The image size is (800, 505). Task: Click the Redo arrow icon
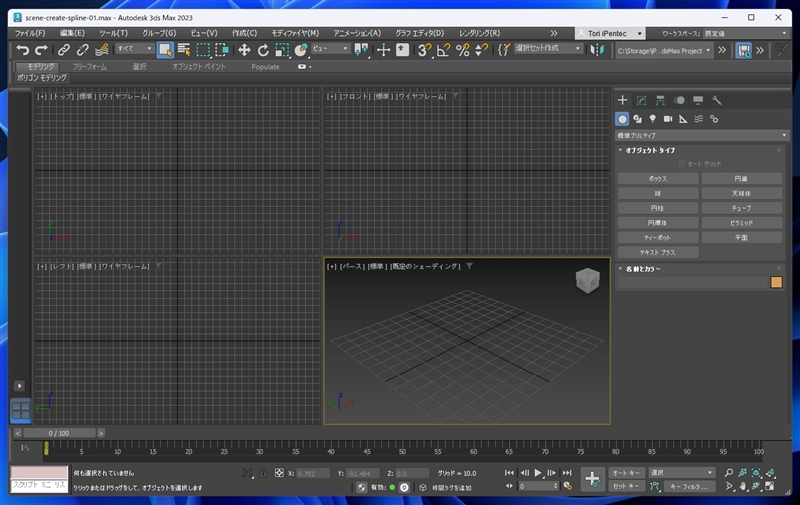[41, 50]
